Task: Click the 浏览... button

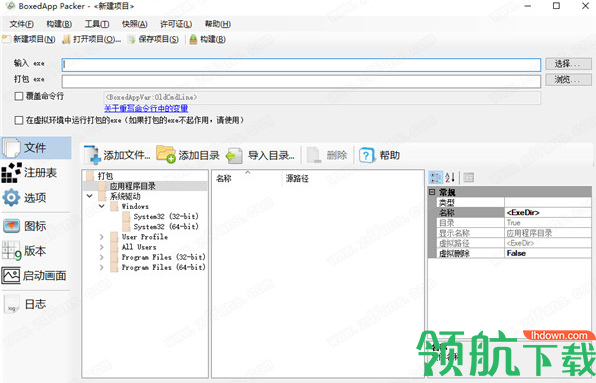Action: pyautogui.click(x=568, y=80)
